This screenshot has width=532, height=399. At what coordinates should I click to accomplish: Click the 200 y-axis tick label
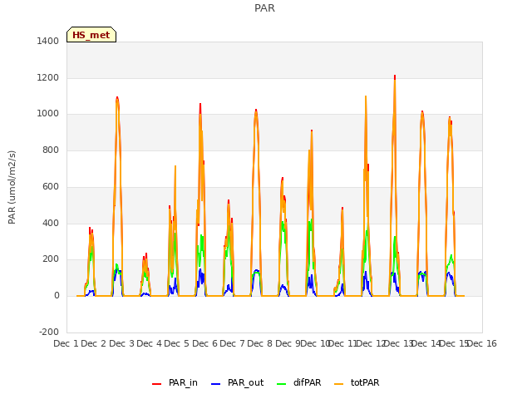(51, 259)
